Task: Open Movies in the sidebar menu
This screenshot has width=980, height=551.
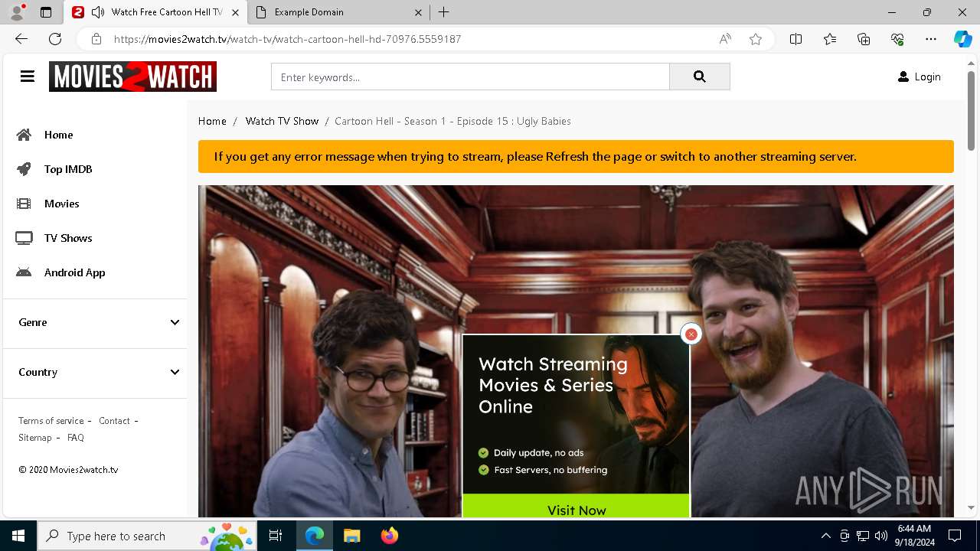Action: (62, 204)
